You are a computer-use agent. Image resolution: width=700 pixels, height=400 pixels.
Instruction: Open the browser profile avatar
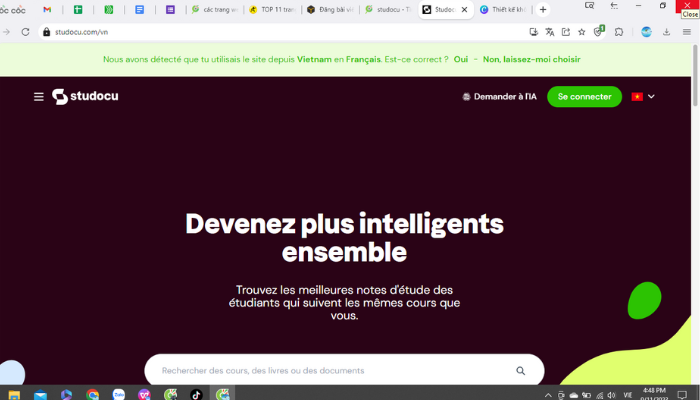646,32
